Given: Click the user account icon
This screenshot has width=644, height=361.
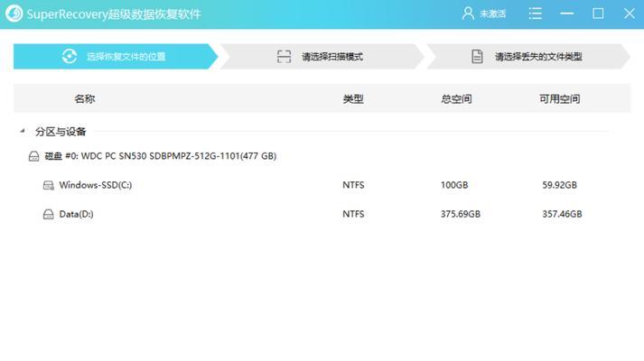Looking at the screenshot, I should [x=468, y=14].
